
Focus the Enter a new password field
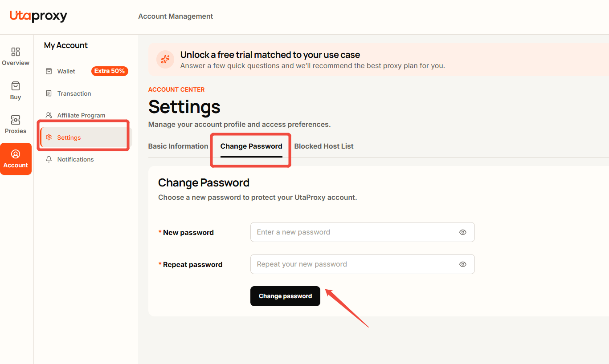[363, 232]
